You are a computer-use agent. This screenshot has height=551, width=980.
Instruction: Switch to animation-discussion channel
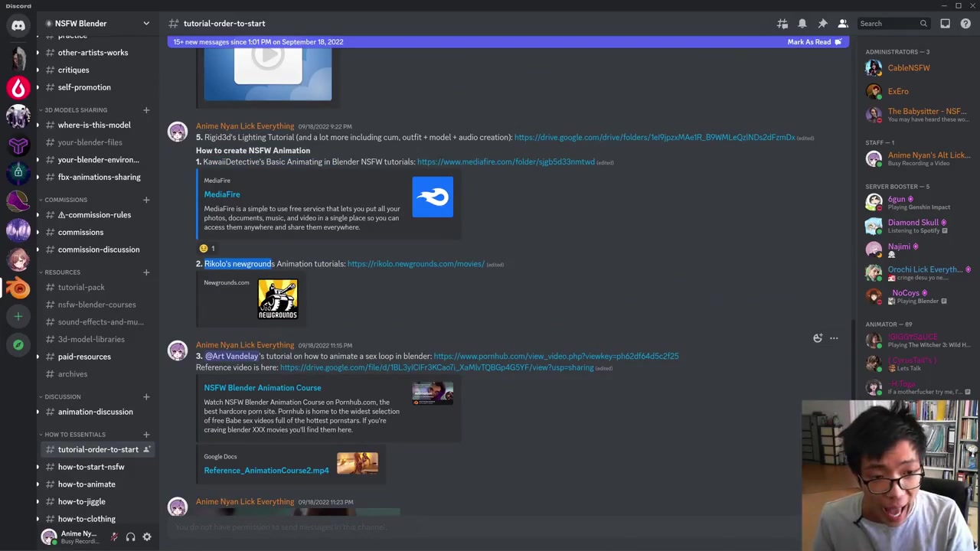point(95,412)
